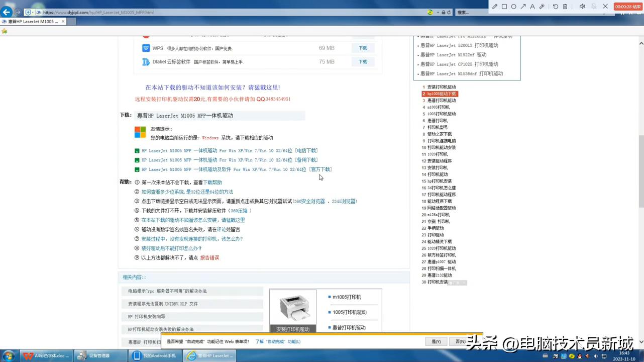Click the lock security icon
Image resolution: width=644 pixels, height=362 pixels.
pos(443,13)
